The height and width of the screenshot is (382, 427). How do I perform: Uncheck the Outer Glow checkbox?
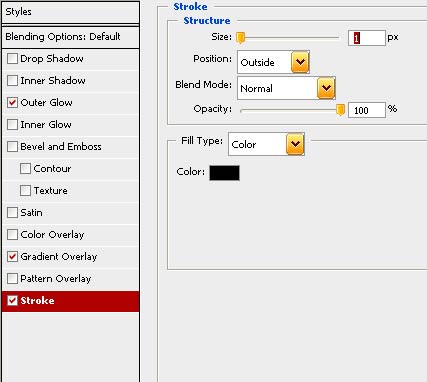click(12, 103)
